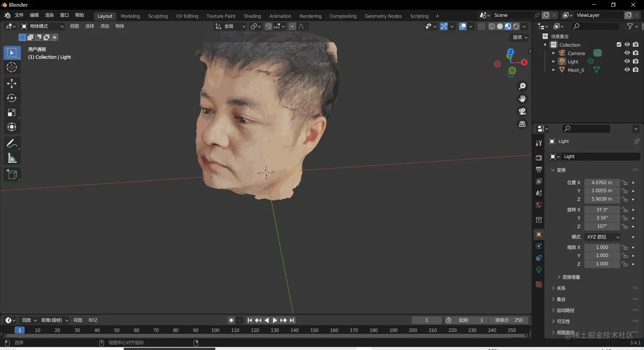Click the 结束点 250 end frame field
The height and width of the screenshot is (350, 644).
pos(509,320)
